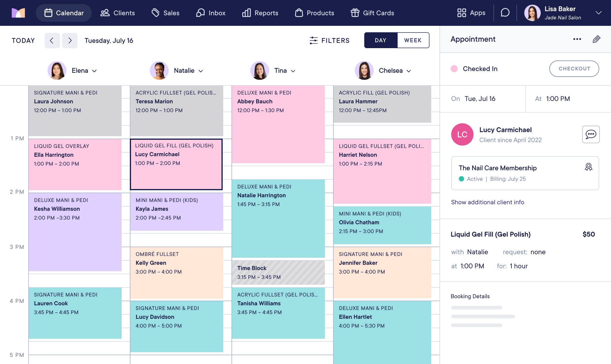Go to next day arrow

point(70,41)
